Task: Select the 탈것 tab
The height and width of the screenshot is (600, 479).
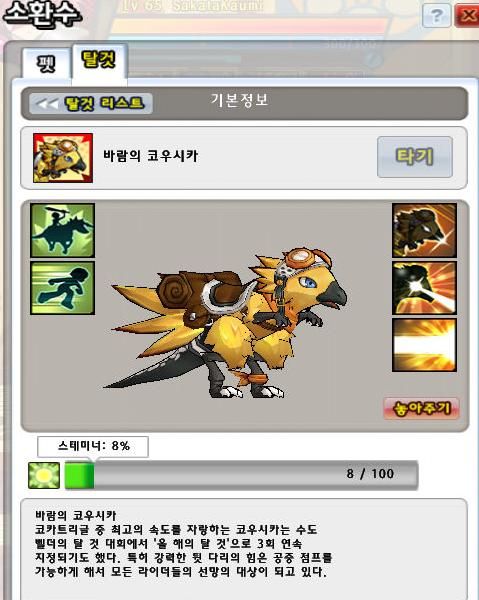Action: tap(99, 60)
